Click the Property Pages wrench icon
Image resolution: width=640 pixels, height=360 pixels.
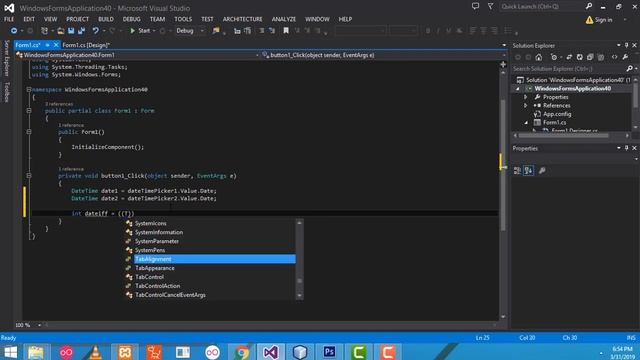coord(542,171)
